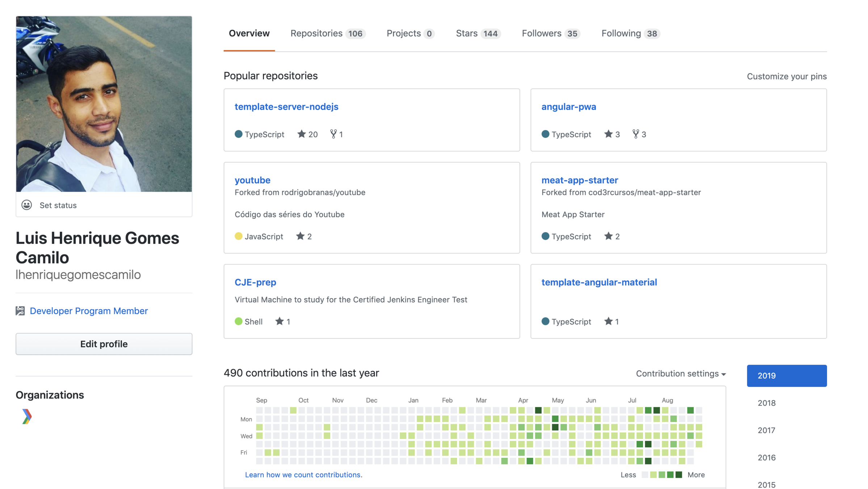The height and width of the screenshot is (489, 868).
Task: Select the 2016 contribution year
Action: pyautogui.click(x=767, y=457)
